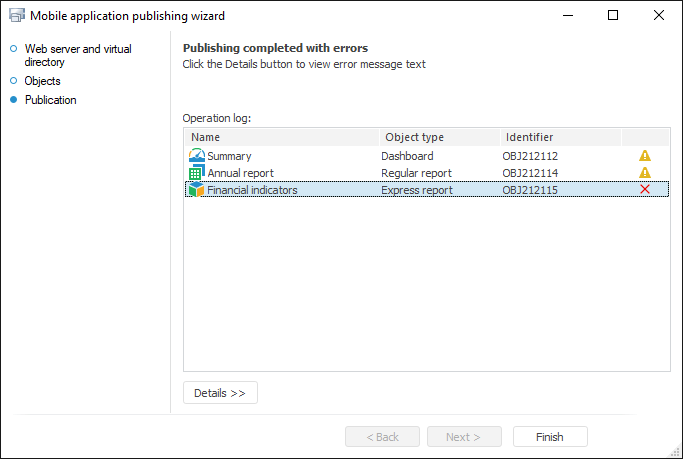Click the Financial indicators express report icon
Viewport: 683px width, 459px height.
[196, 190]
